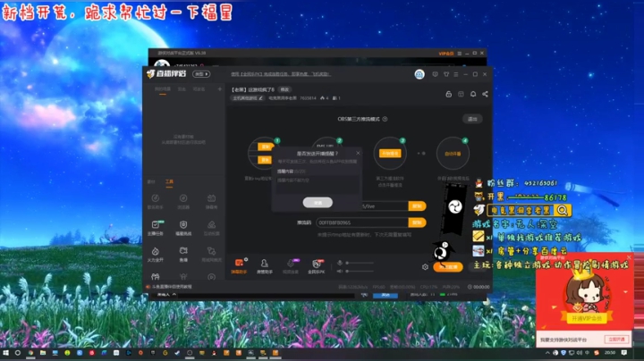The height and width of the screenshot is (361, 644).
Task: Click the 修改 button beside the room title
Action: [x=284, y=89]
